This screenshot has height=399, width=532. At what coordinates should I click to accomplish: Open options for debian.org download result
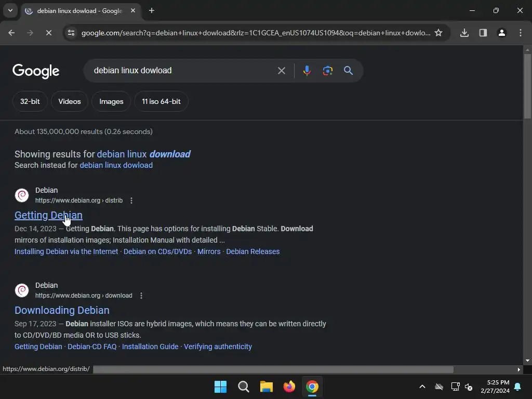141,296
